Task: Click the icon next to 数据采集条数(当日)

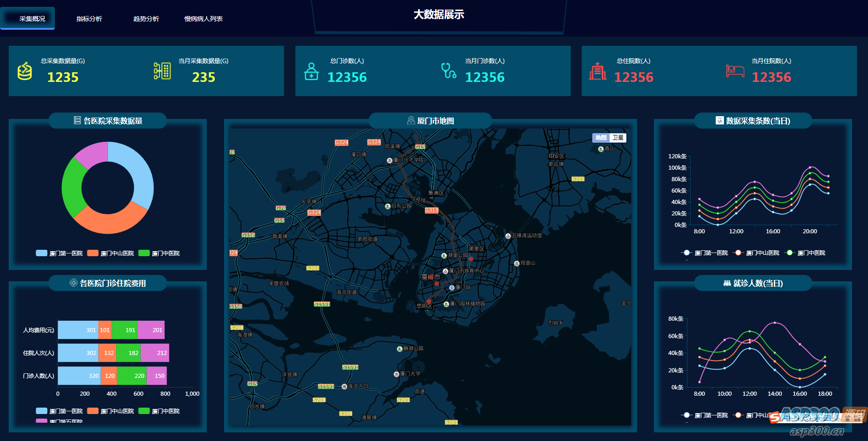Action: point(720,120)
